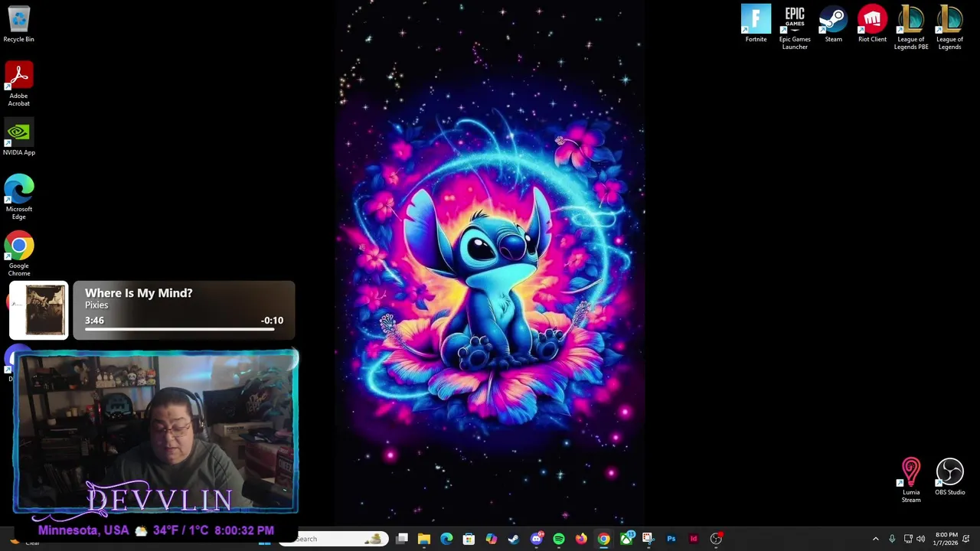The width and height of the screenshot is (980, 551).
Task: Open Microsoft Store from the taskbar
Action: click(x=469, y=539)
